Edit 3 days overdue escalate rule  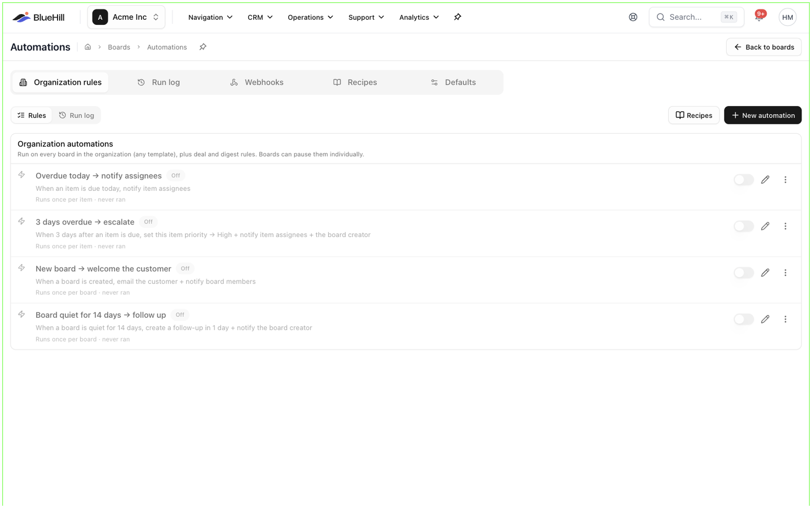(765, 226)
